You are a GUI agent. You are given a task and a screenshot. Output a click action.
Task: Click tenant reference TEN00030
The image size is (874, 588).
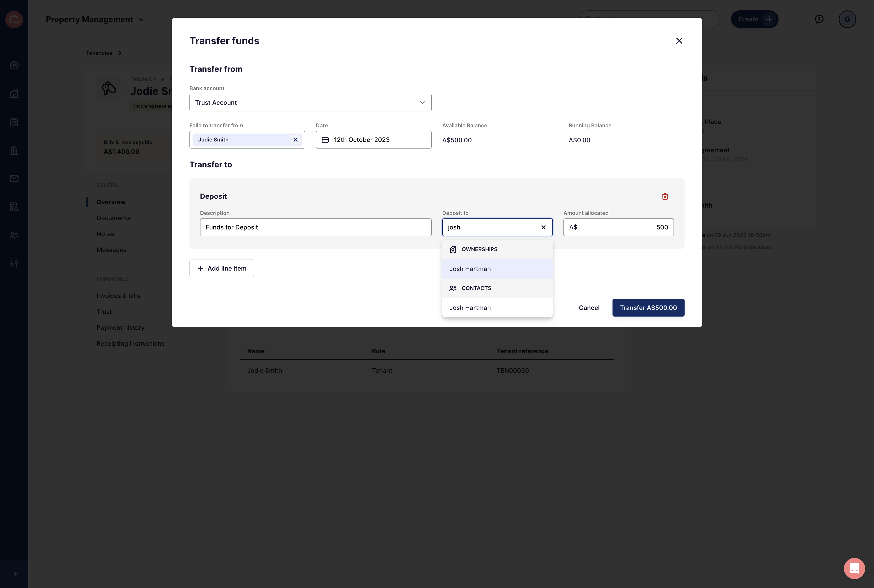513,370
